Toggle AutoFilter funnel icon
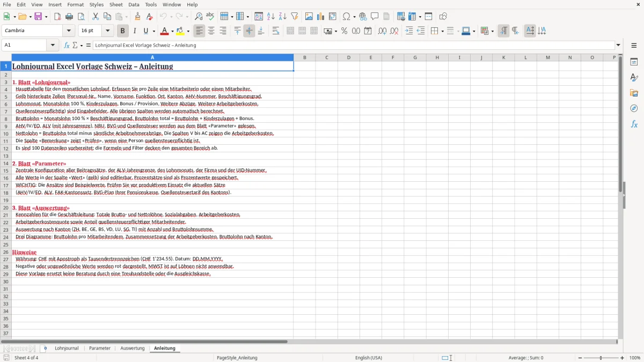Viewport: 644px width, 362px height. click(x=294, y=17)
